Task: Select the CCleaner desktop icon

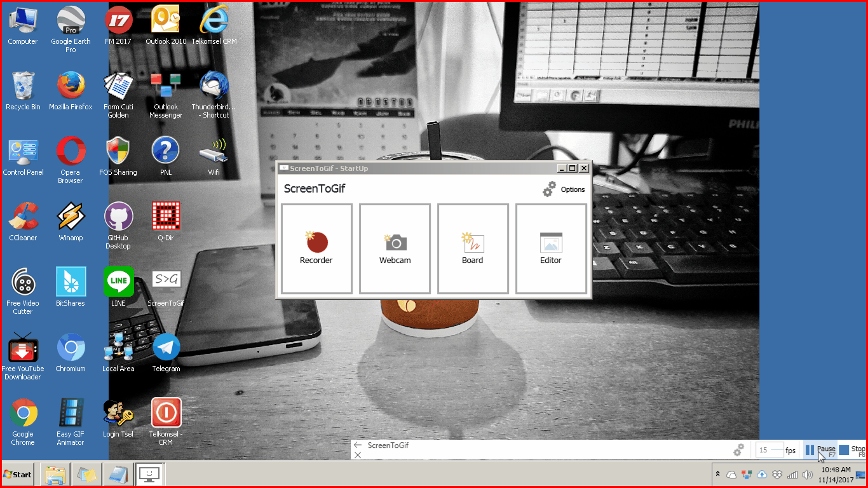Action: (23, 222)
